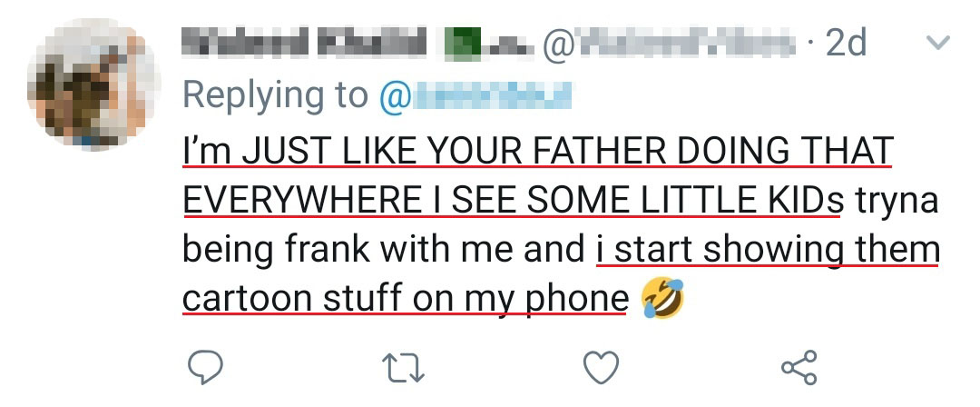Open the blurred handle after "Replying to"
Image resolution: width=980 pixels, height=407 pixels.
click(x=483, y=94)
